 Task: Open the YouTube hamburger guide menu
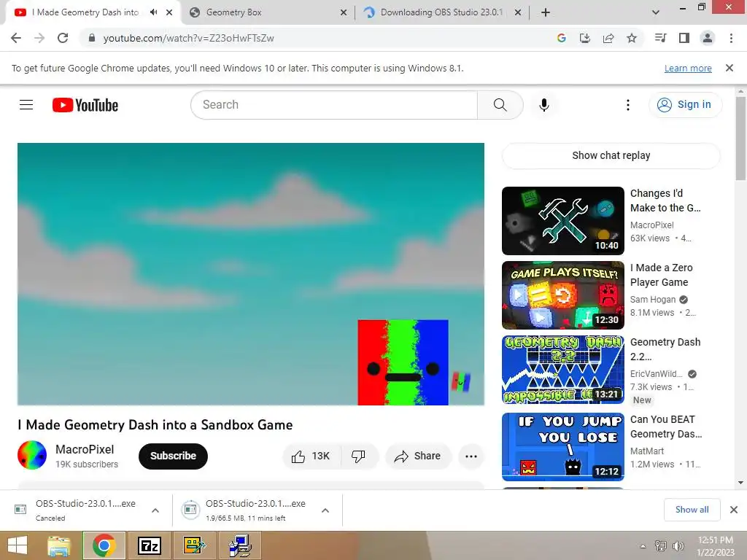[x=26, y=105]
